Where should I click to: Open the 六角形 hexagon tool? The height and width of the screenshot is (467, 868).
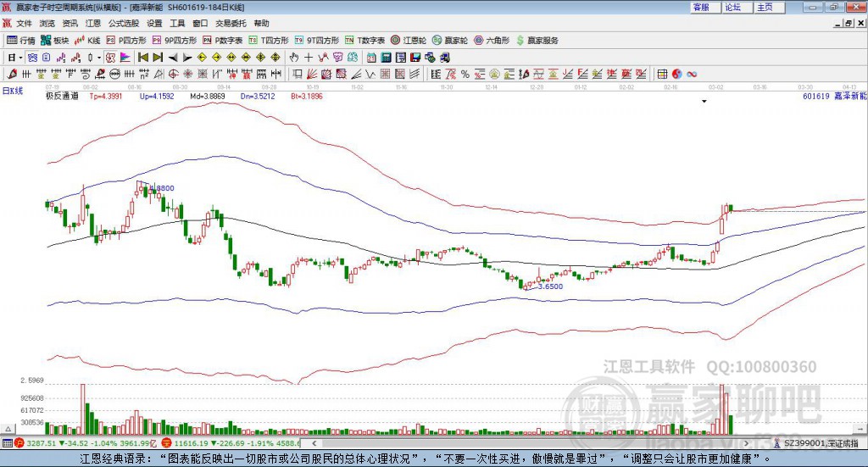coord(492,41)
